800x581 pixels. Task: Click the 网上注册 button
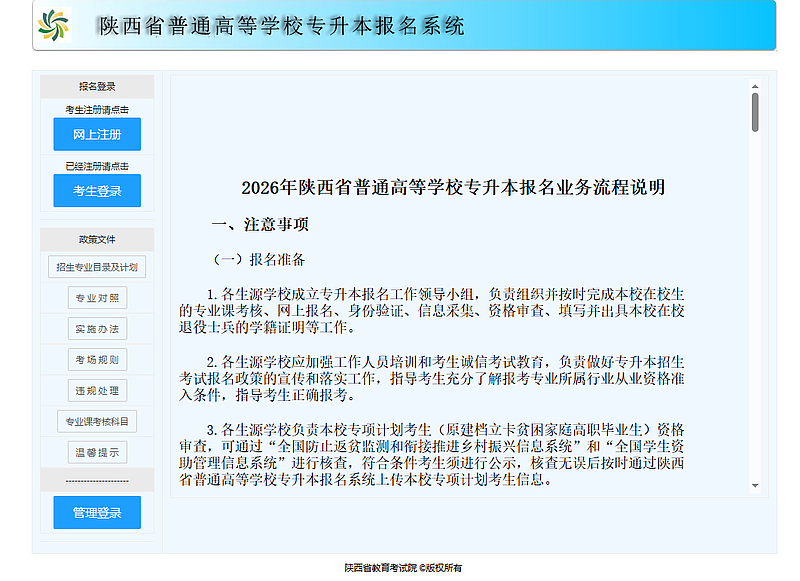[x=97, y=134]
